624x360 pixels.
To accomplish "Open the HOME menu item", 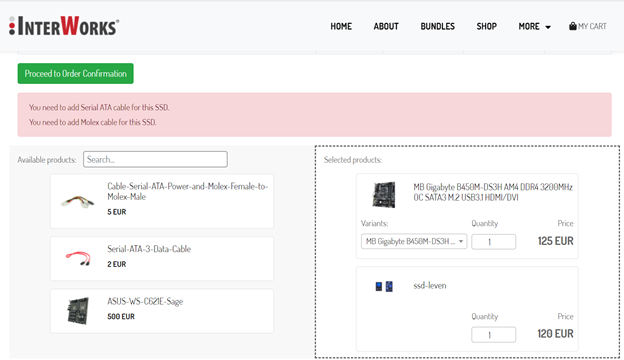I will coord(341,27).
